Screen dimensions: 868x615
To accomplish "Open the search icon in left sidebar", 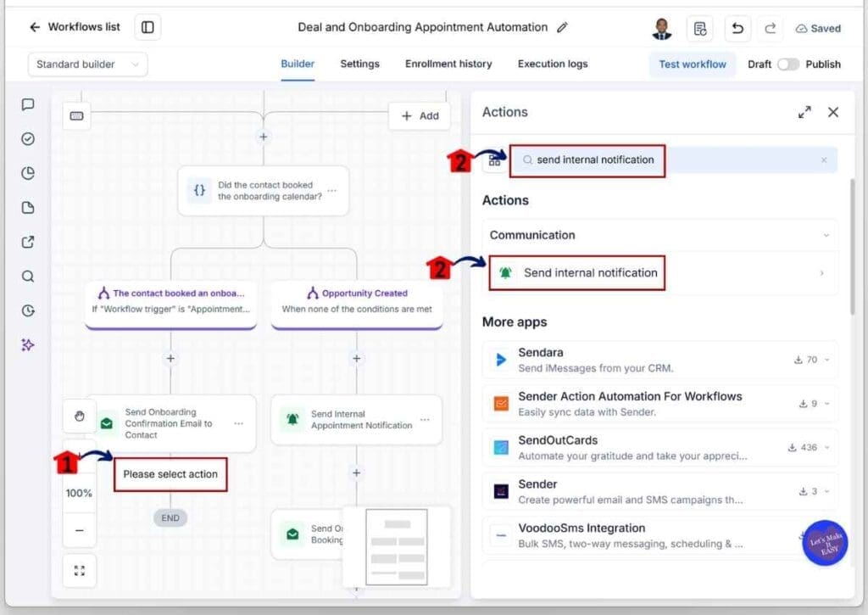I will tap(28, 277).
